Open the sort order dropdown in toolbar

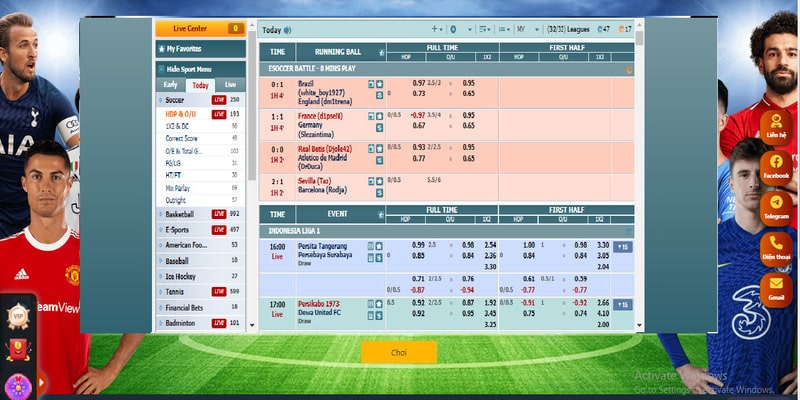click(485, 30)
